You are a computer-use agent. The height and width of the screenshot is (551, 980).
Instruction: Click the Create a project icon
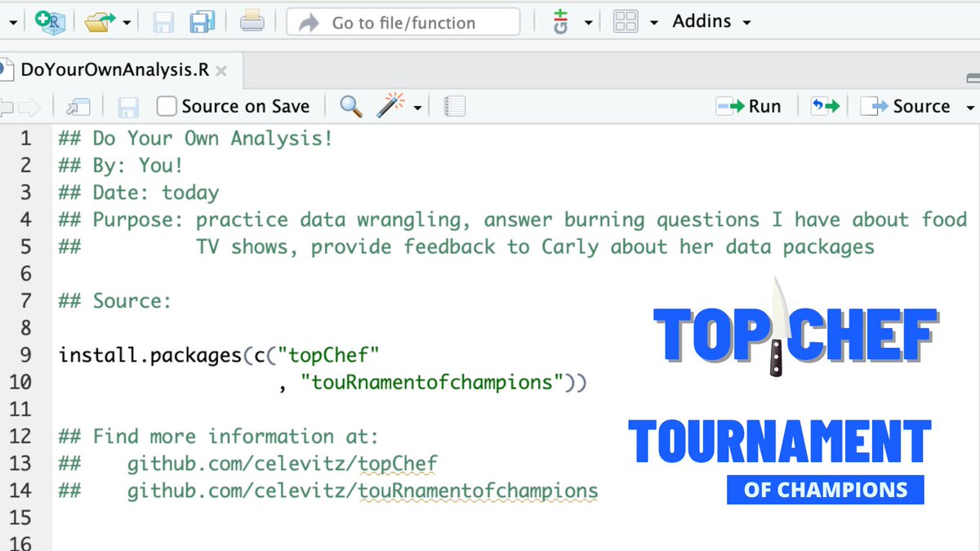pyautogui.click(x=50, y=22)
